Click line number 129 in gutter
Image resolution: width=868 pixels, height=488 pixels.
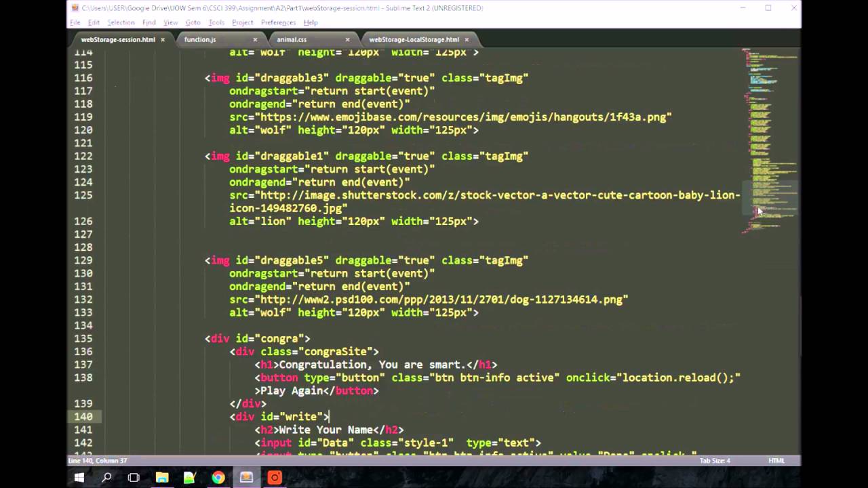83,260
